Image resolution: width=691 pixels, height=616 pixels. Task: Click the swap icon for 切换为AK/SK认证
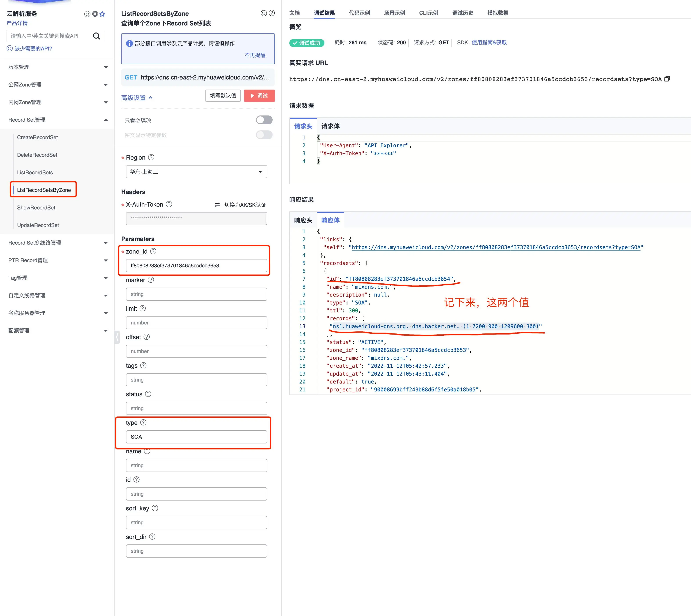click(217, 205)
